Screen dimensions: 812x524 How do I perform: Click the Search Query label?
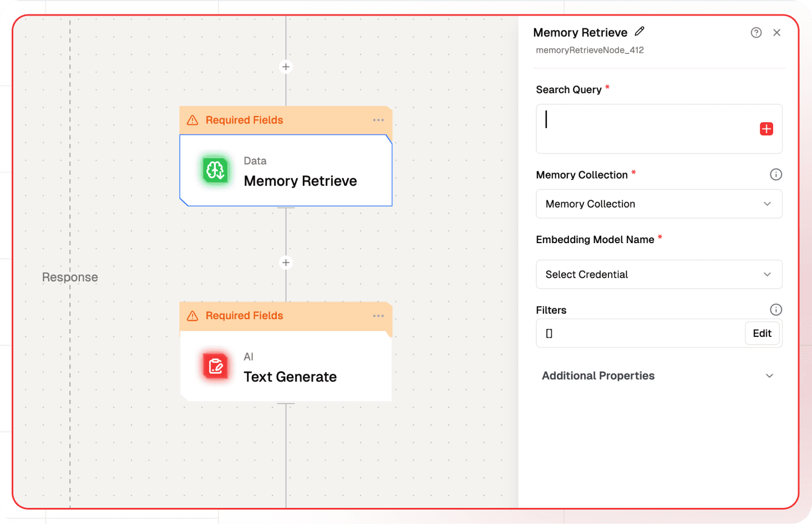point(569,89)
